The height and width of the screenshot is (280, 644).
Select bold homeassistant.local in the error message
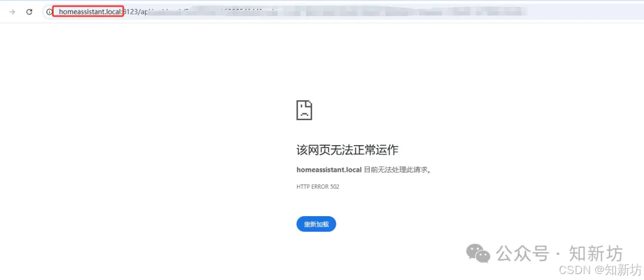329,170
